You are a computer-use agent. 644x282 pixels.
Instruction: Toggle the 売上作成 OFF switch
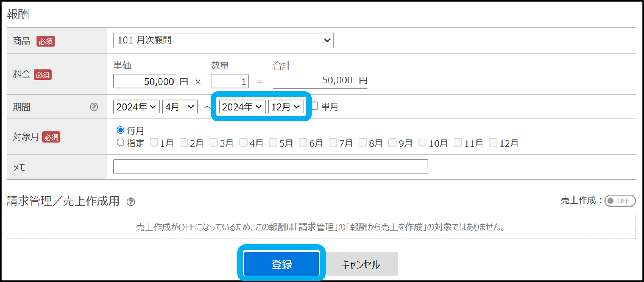click(620, 201)
